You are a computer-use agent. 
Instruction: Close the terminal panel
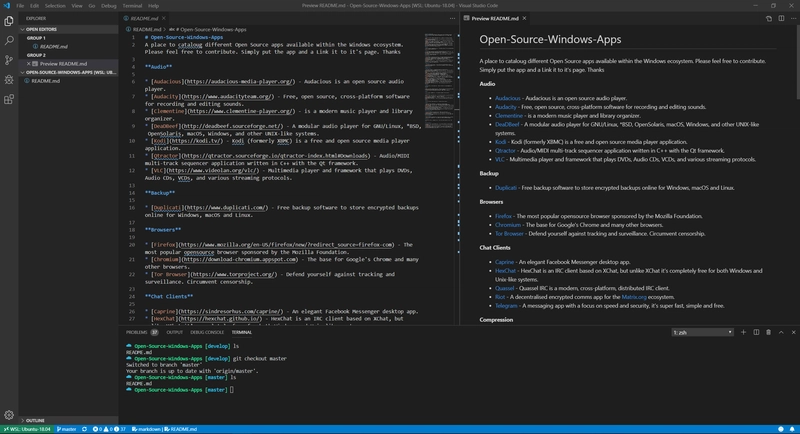tap(793, 333)
